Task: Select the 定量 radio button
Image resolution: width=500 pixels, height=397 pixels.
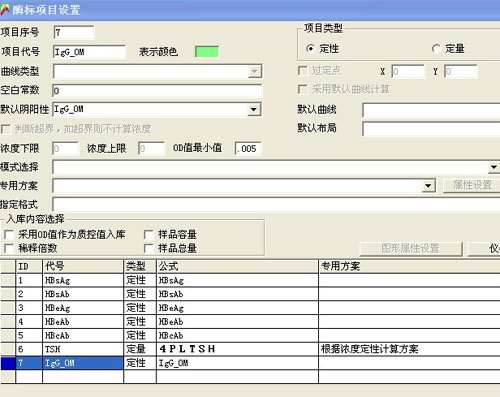Action: click(x=436, y=49)
